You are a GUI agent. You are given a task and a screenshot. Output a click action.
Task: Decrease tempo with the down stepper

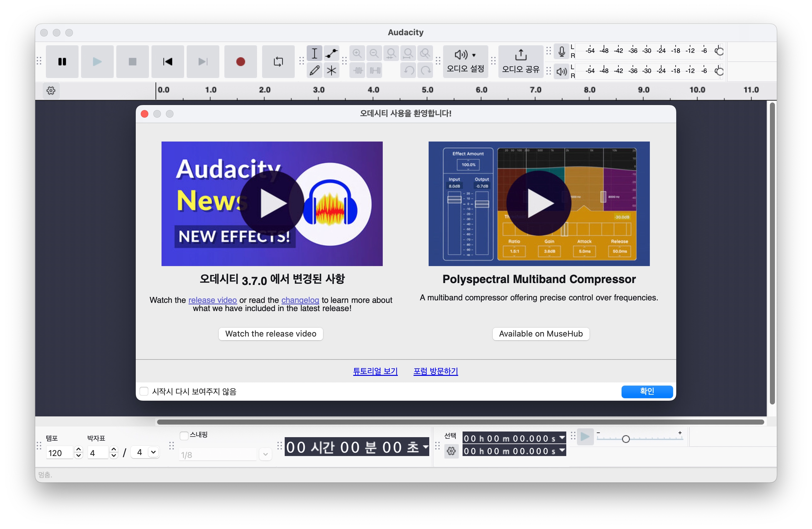coord(79,456)
